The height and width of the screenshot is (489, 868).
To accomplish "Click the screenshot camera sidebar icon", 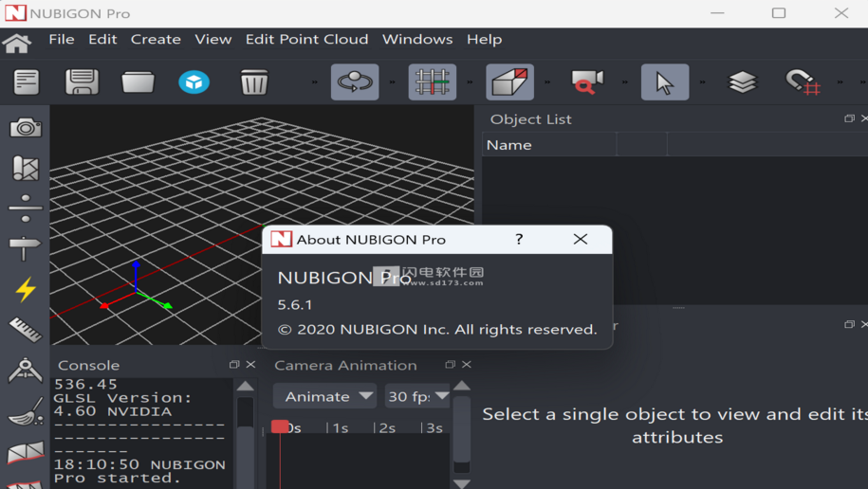I will coord(26,127).
